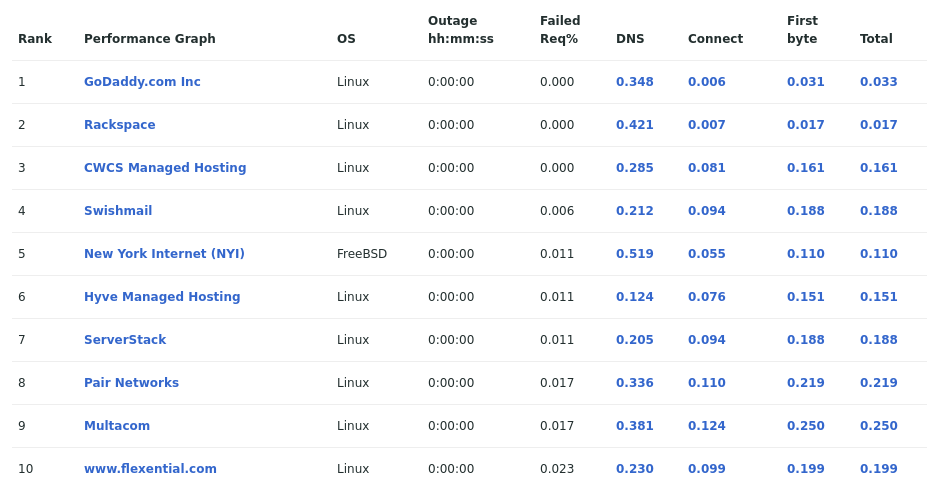
Task: Click ServerStack's DNS value 0.205
Action: tap(635, 340)
